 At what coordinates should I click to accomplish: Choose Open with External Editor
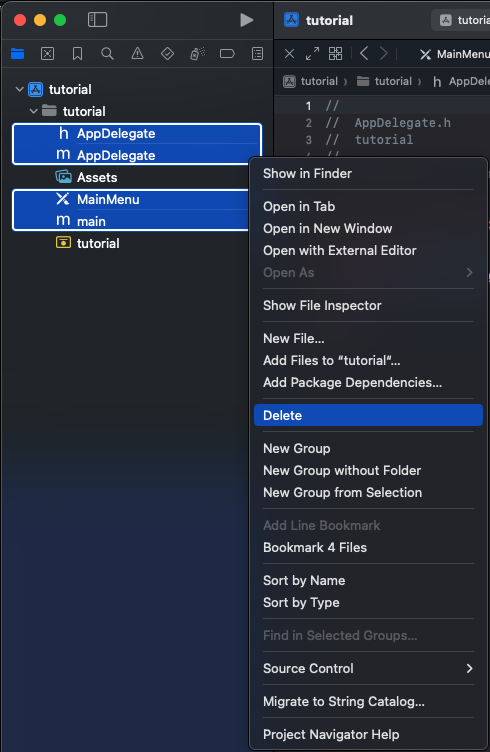coord(368,251)
